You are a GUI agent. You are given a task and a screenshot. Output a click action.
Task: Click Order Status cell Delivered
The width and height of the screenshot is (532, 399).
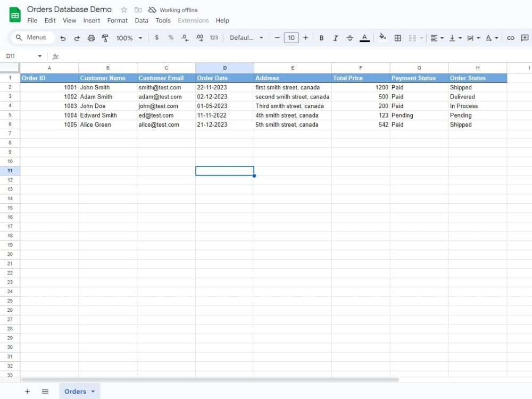point(477,97)
